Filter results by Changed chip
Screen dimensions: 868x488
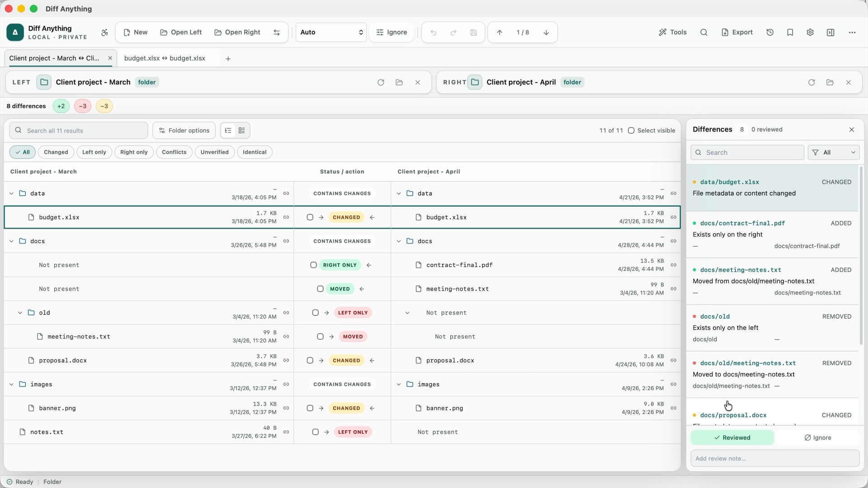coord(56,152)
